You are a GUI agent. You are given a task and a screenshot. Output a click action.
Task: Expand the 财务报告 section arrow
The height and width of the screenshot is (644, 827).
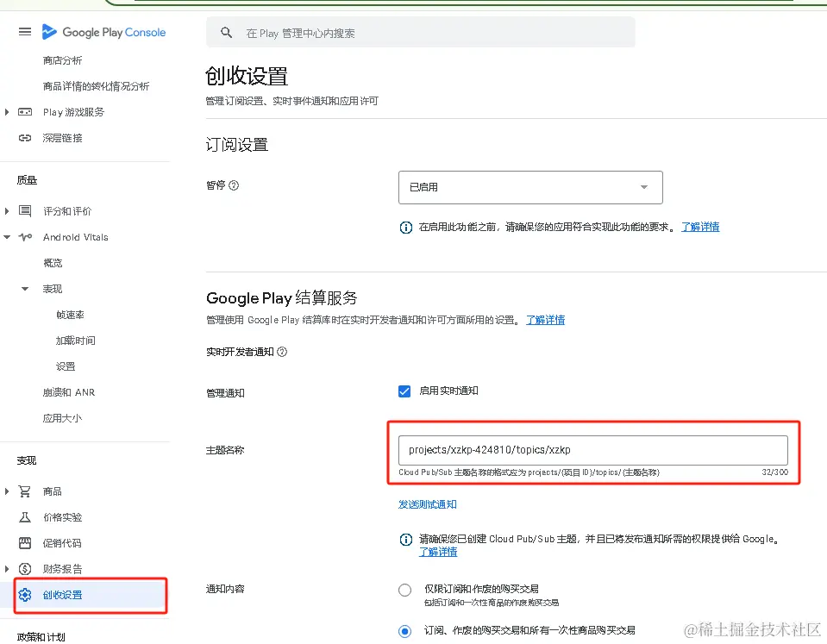tap(7, 569)
